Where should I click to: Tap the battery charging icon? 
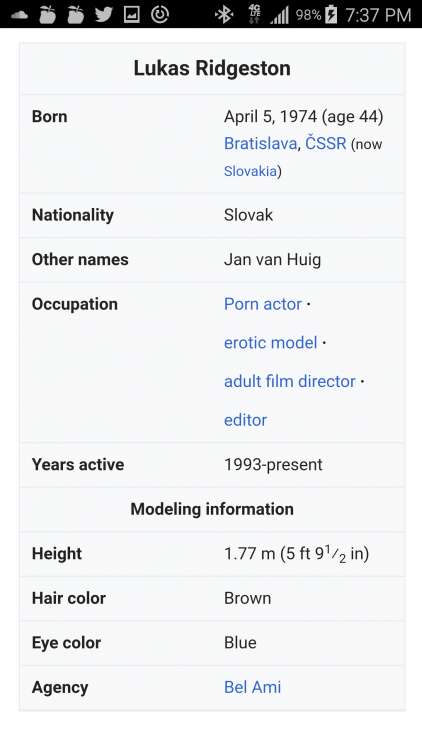pos(331,14)
